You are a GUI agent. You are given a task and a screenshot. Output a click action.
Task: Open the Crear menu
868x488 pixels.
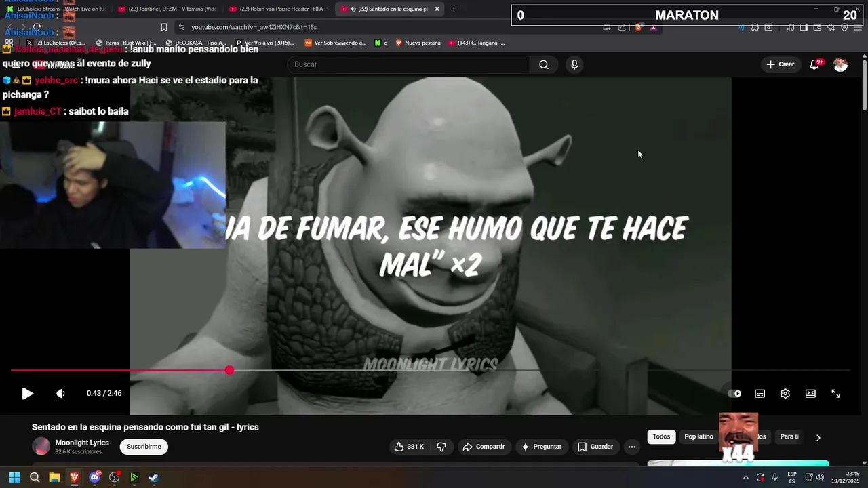tap(780, 64)
